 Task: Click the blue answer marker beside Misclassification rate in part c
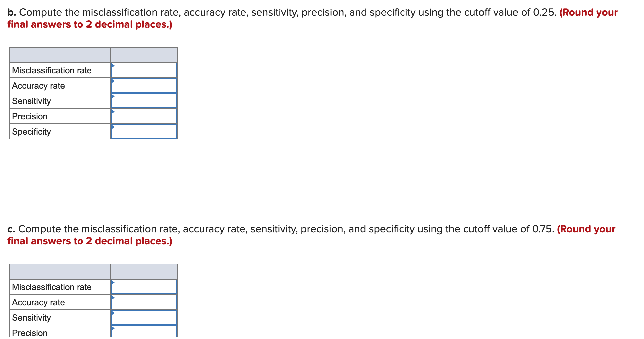click(x=113, y=282)
